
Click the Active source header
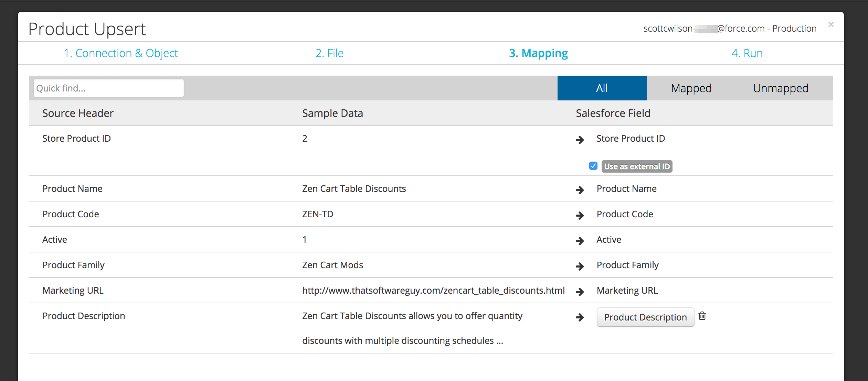pos(54,239)
